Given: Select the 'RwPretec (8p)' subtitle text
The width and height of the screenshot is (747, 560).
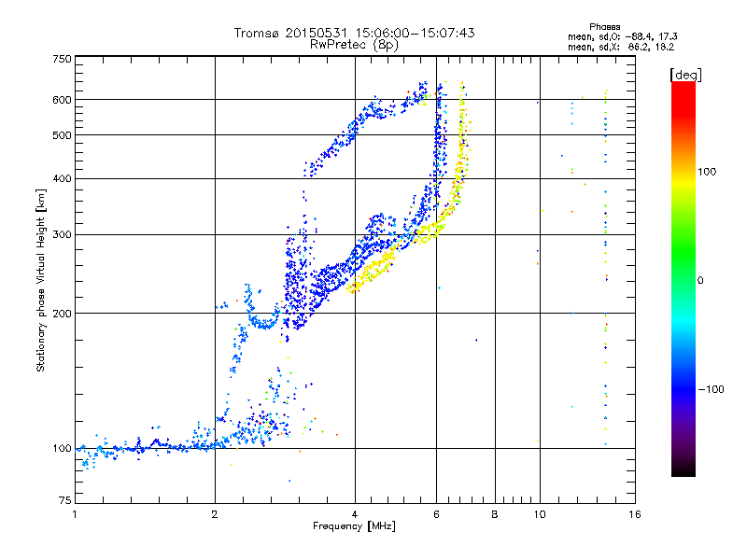Looking at the screenshot, I should coord(354,45).
